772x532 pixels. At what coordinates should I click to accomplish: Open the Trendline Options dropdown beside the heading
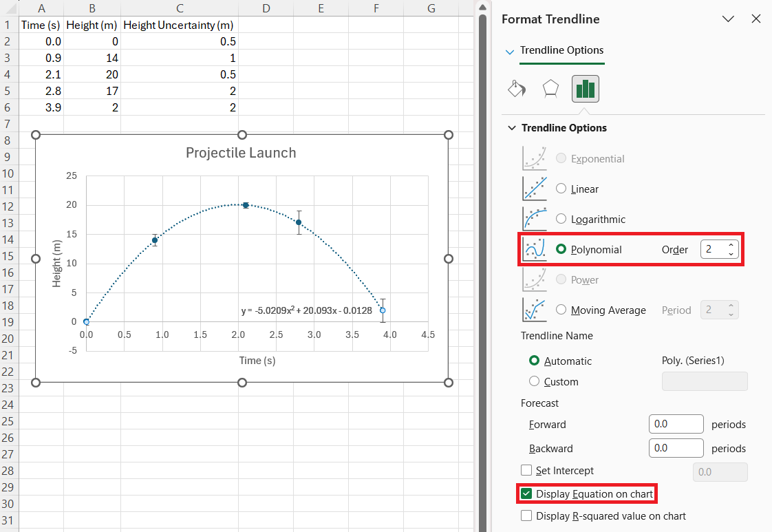pos(510,51)
